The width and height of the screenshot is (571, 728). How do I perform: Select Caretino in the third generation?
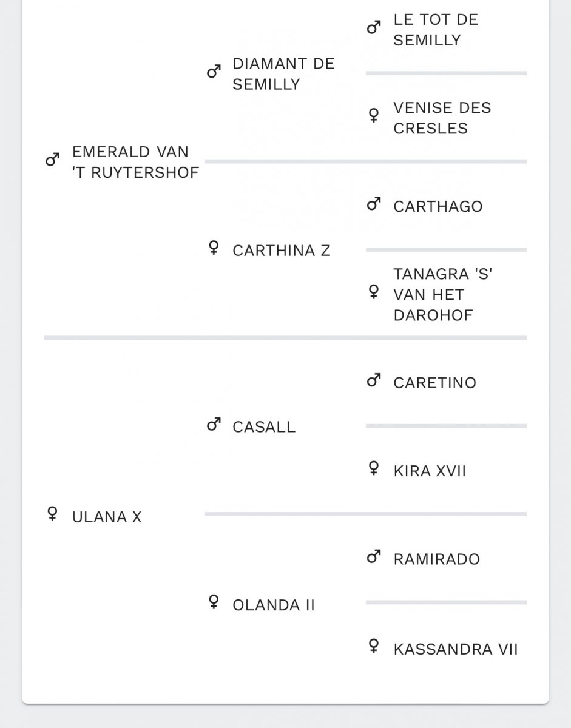tap(435, 383)
